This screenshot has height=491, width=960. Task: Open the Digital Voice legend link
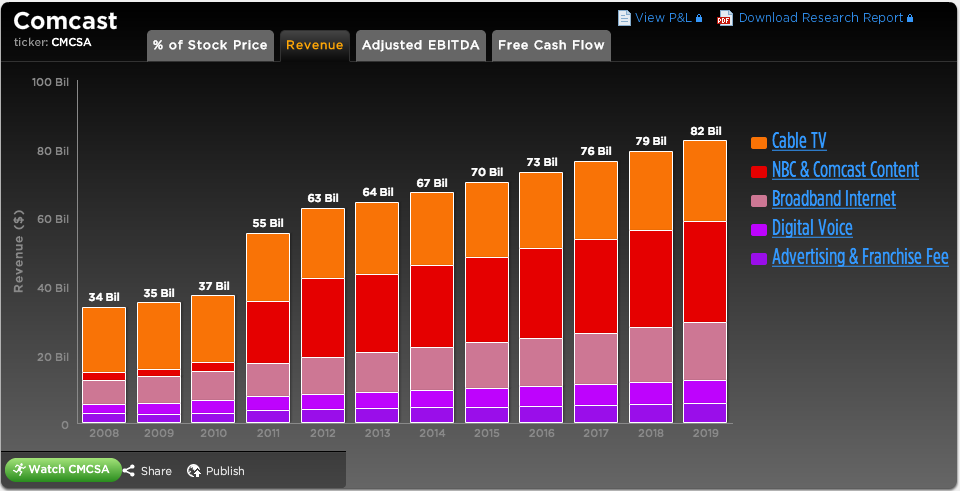[812, 228]
